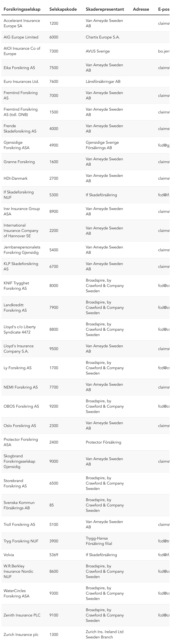This screenshot has width=171, height=644.
Task: Click the AVUS Sverige representative cell
Action: [98, 51]
